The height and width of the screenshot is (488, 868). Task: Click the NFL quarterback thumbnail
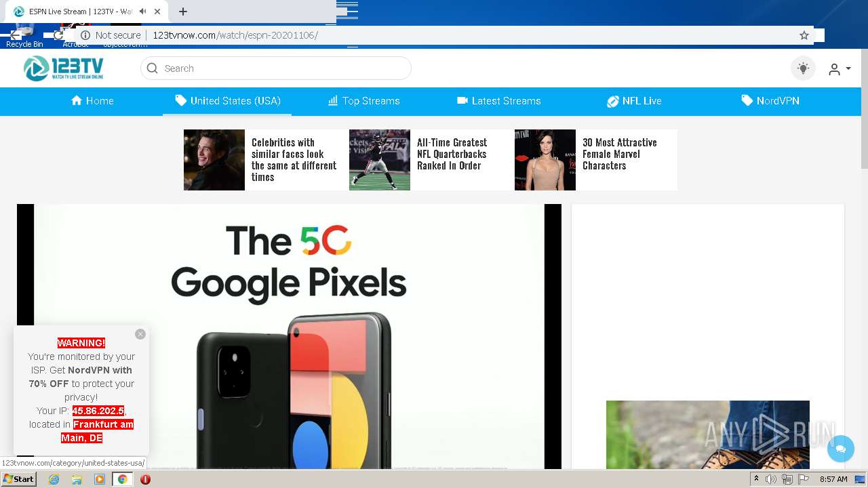(380, 160)
